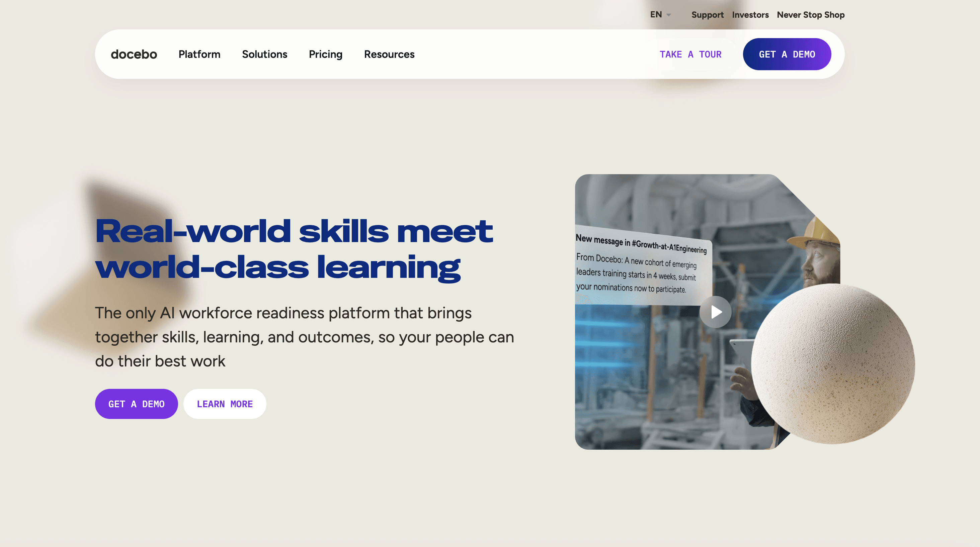Open the Solutions menu
This screenshot has height=547, width=980.
[x=264, y=54]
